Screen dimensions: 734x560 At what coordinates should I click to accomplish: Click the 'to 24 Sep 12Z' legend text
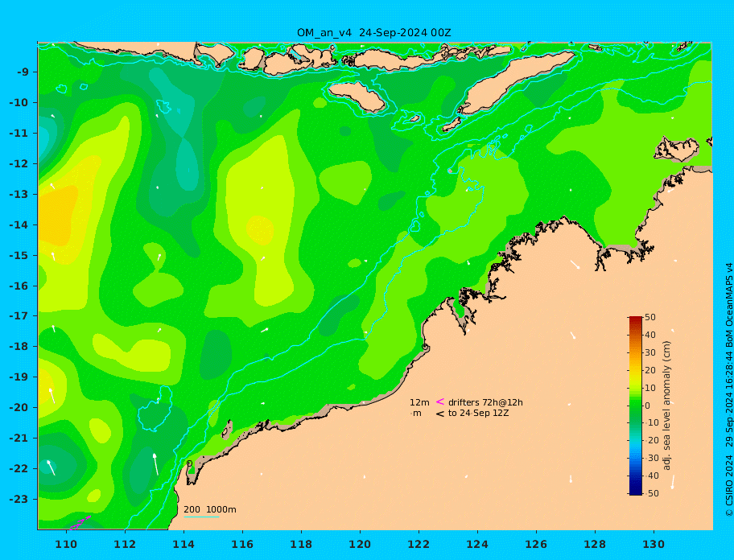tap(478, 413)
